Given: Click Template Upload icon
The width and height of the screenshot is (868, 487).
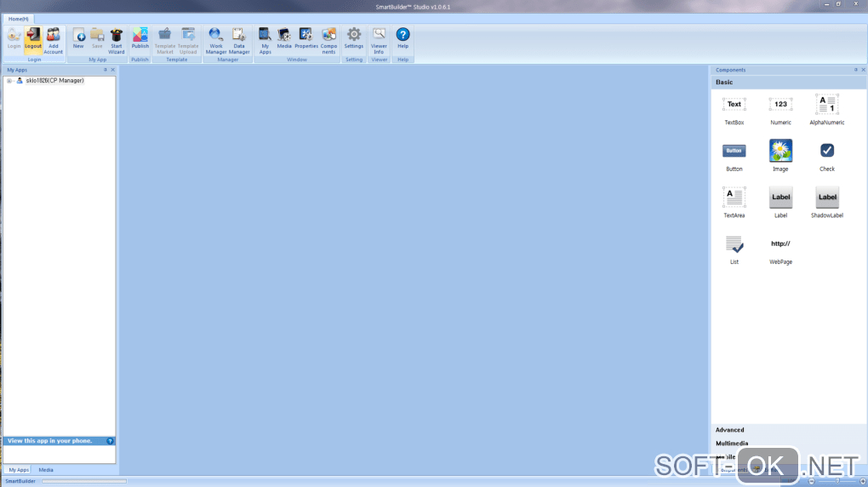Looking at the screenshot, I should tap(188, 41).
